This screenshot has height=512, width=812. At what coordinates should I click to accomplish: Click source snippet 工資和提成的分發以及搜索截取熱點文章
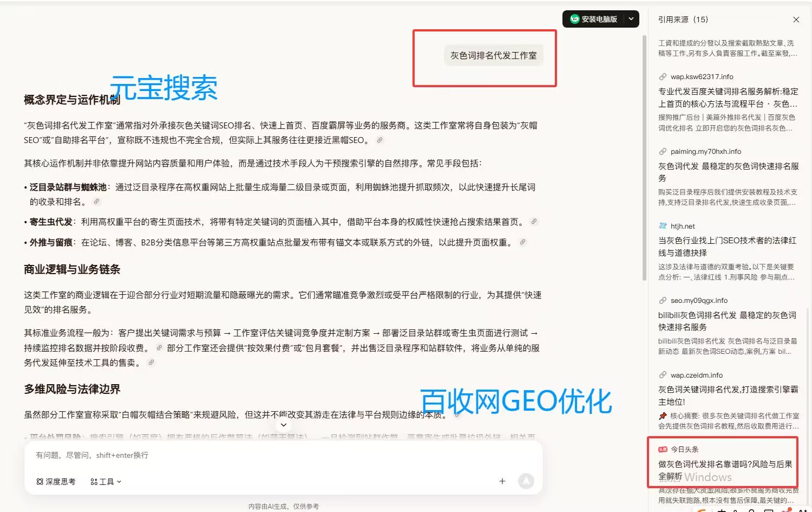[728, 48]
